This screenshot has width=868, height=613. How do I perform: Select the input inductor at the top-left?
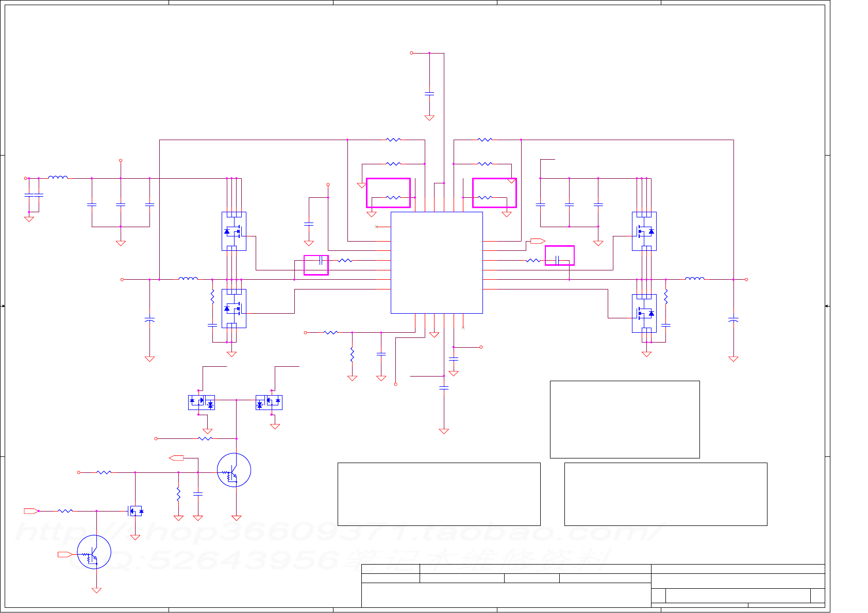58,177
